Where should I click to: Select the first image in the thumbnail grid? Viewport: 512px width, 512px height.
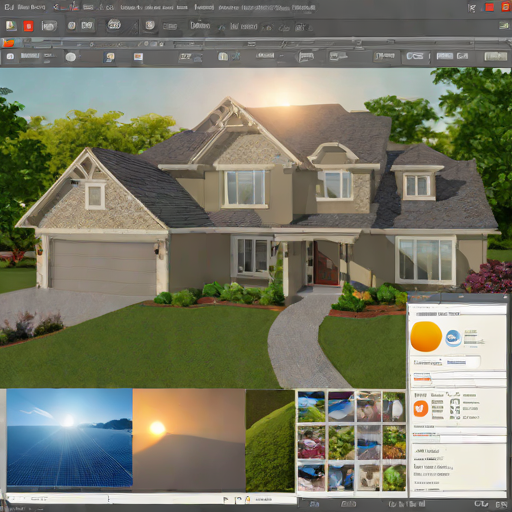point(311,407)
